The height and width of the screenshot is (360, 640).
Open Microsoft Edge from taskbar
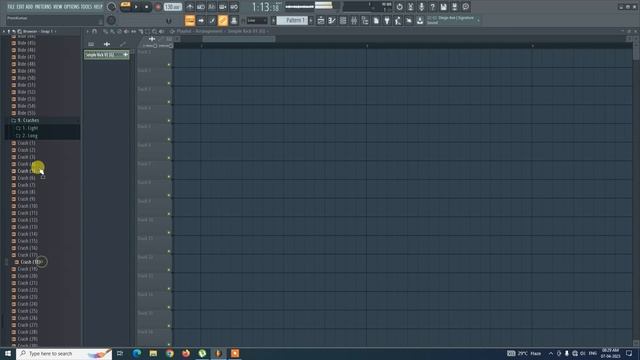137,353
